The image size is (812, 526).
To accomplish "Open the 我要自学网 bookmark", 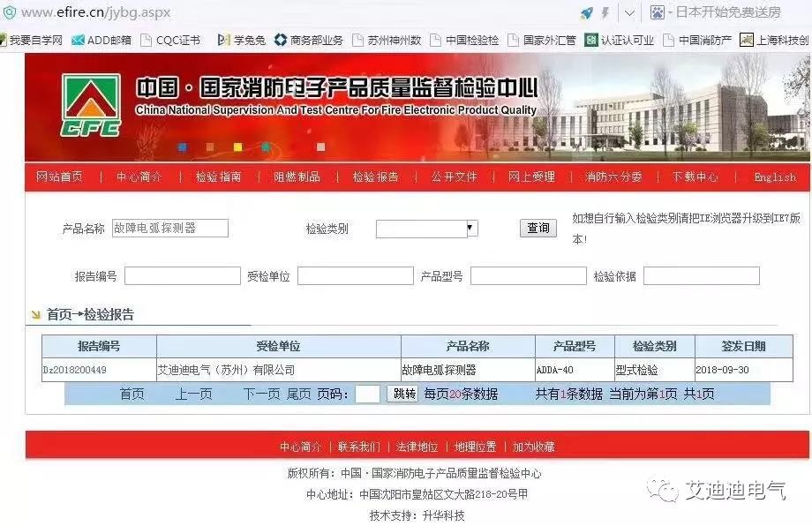I will pos(32,40).
